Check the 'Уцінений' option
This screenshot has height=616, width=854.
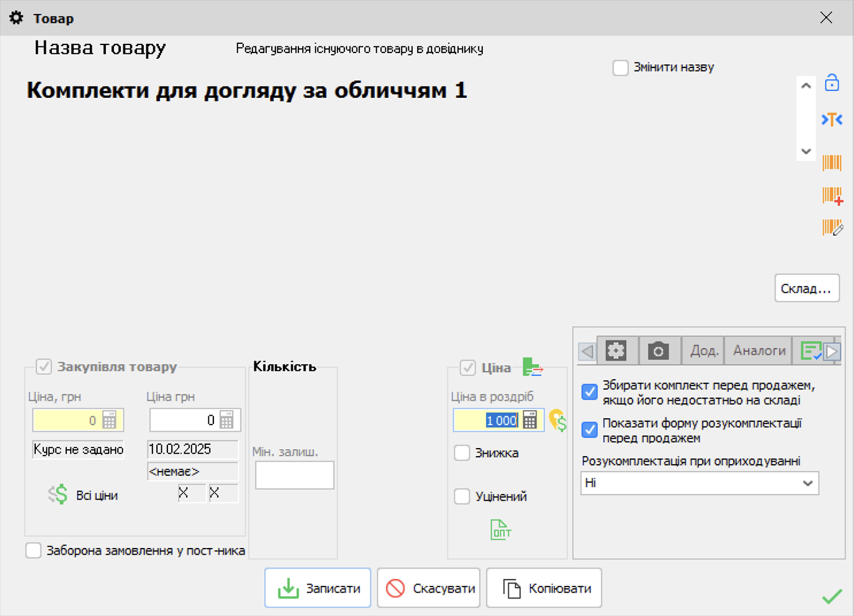[462, 496]
